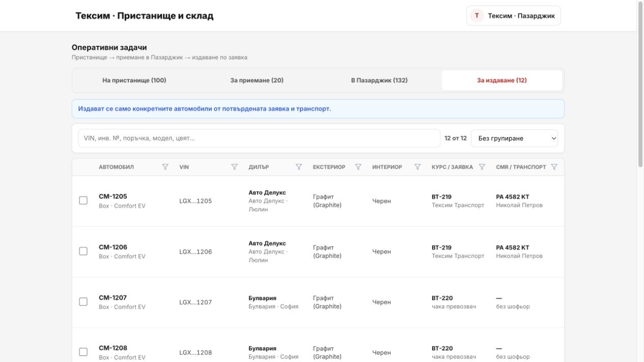Open filter for Курс / Заявка column
Image resolution: width=644 pixels, height=362 pixels.
click(482, 167)
